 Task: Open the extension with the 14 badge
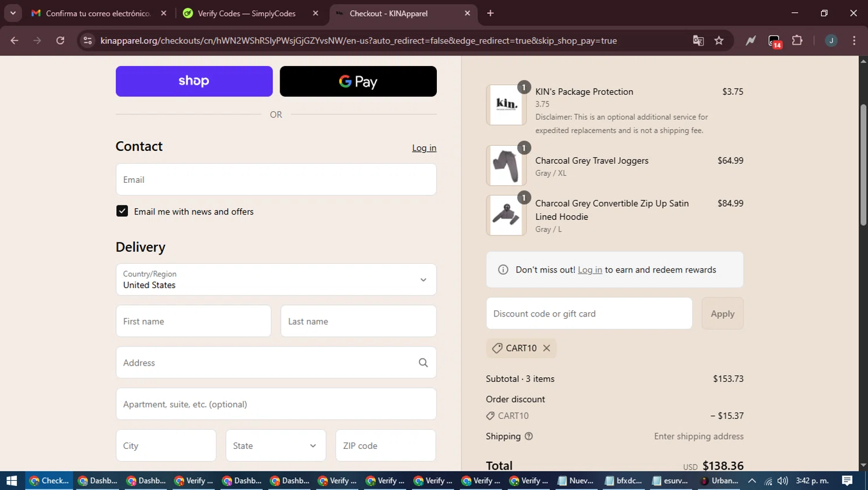click(774, 40)
